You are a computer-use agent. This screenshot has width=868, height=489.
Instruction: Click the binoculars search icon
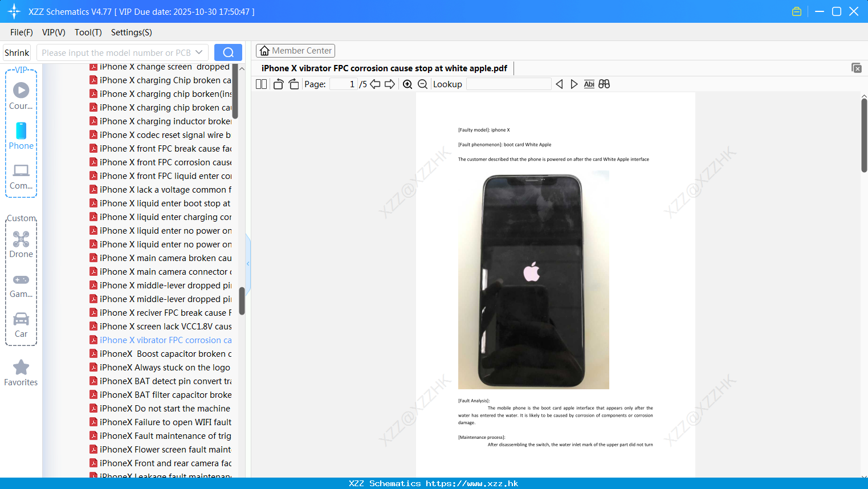[604, 84]
